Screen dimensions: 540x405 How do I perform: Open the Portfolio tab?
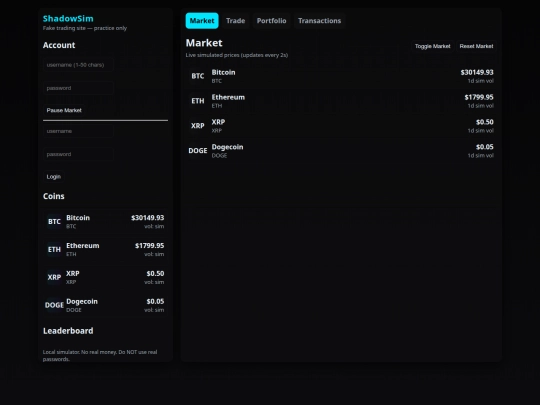[271, 21]
